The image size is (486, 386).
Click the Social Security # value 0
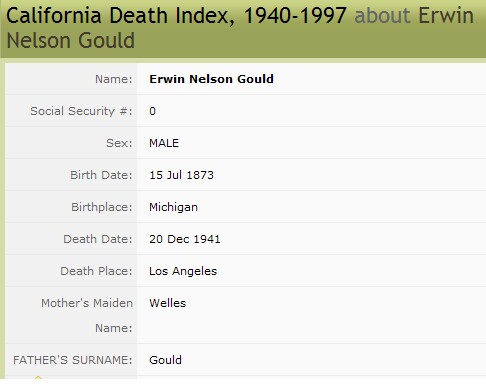pyautogui.click(x=152, y=111)
